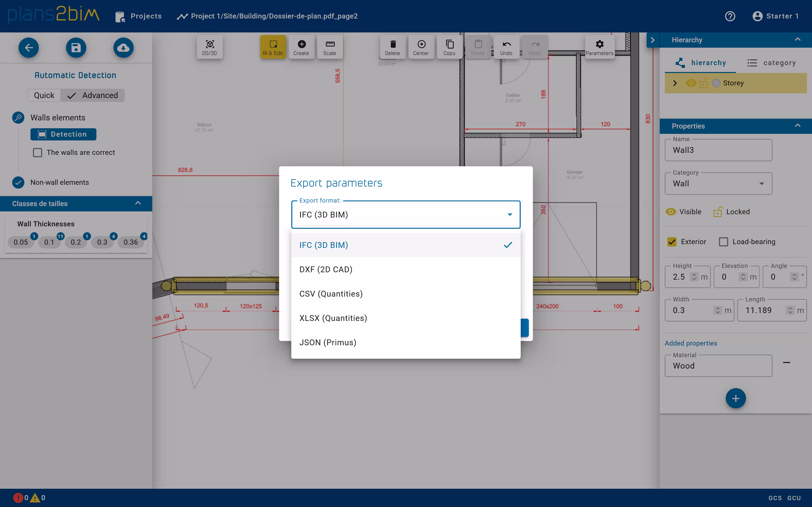This screenshot has height=507, width=812.
Task: Activate the Create tool
Action: pos(301,47)
